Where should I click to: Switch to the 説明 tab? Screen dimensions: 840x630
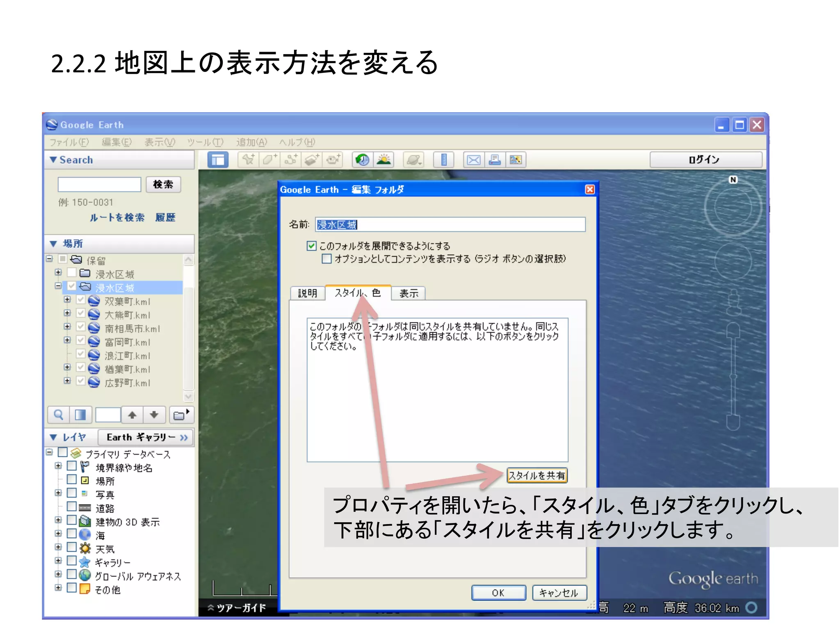pyautogui.click(x=308, y=293)
